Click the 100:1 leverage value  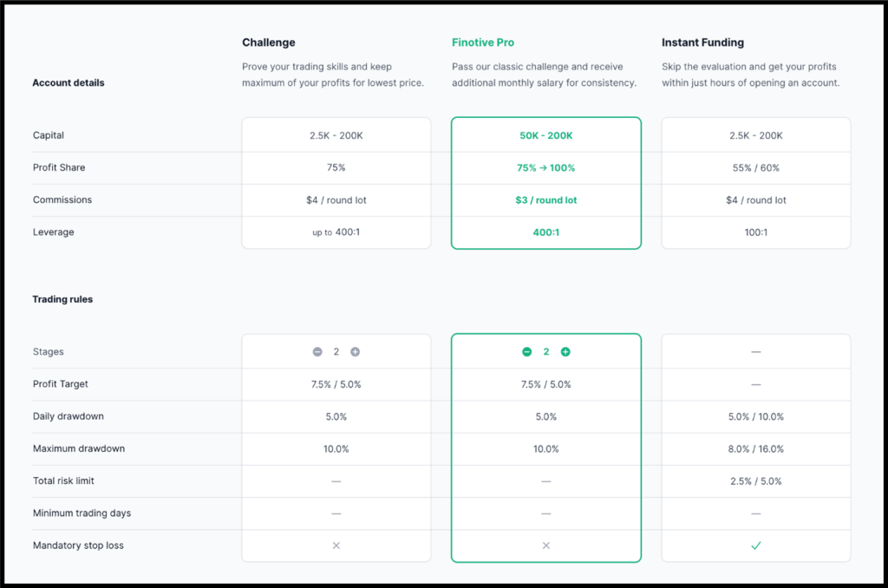coord(756,232)
